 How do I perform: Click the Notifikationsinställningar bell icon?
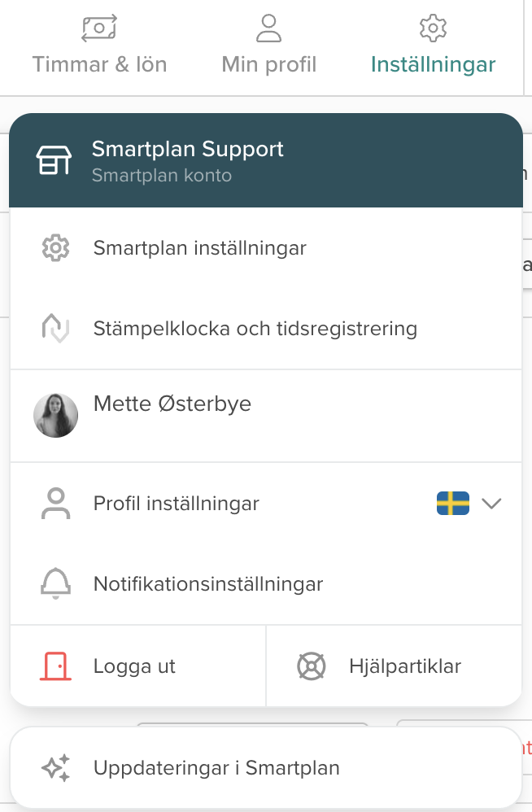[x=56, y=583]
